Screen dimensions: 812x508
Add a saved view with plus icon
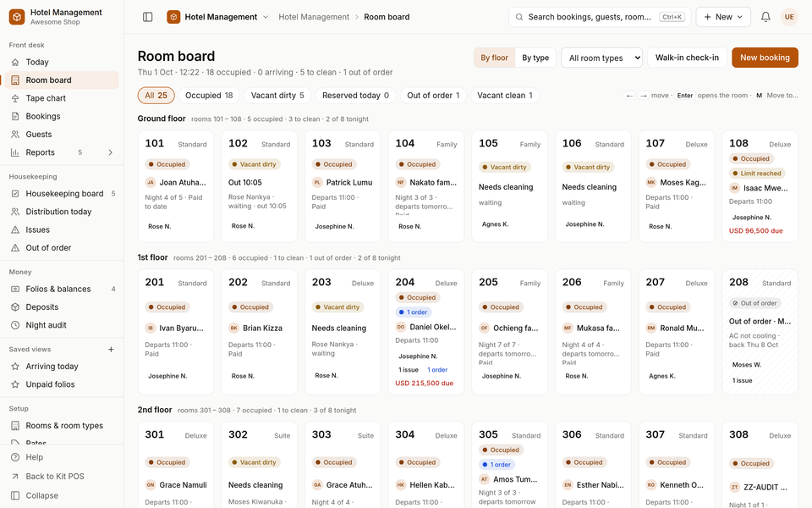(x=111, y=350)
